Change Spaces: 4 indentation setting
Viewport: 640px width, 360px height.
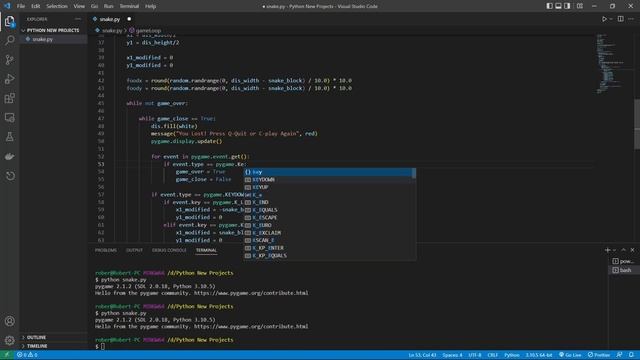click(452, 355)
